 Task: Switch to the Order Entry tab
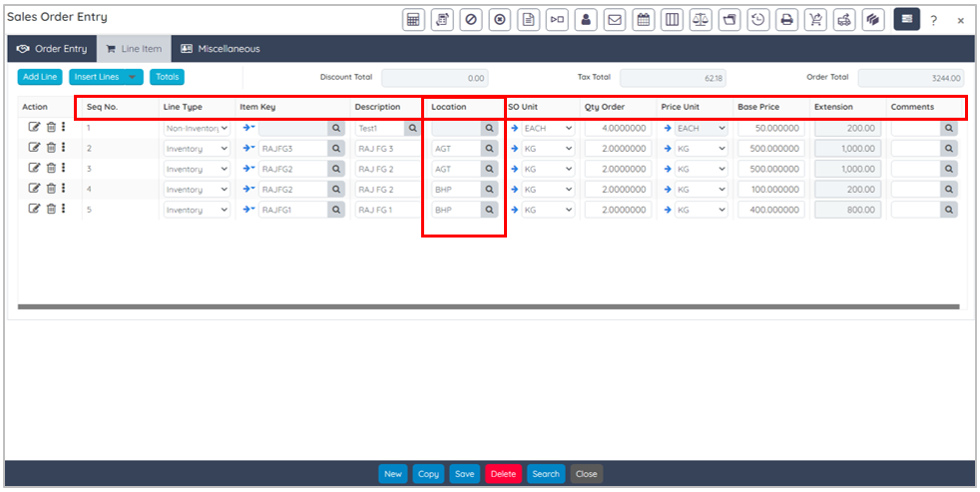tap(52, 49)
